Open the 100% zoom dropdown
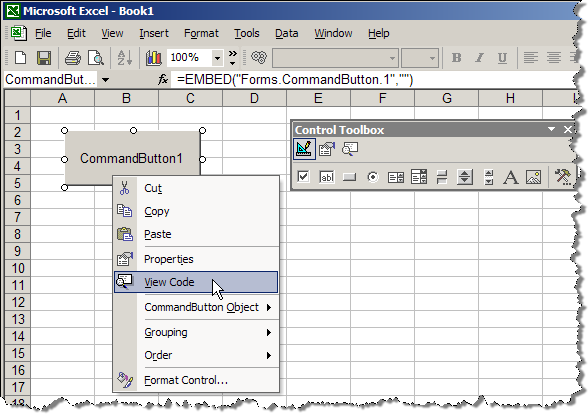This screenshot has width=588, height=414. 217,58
